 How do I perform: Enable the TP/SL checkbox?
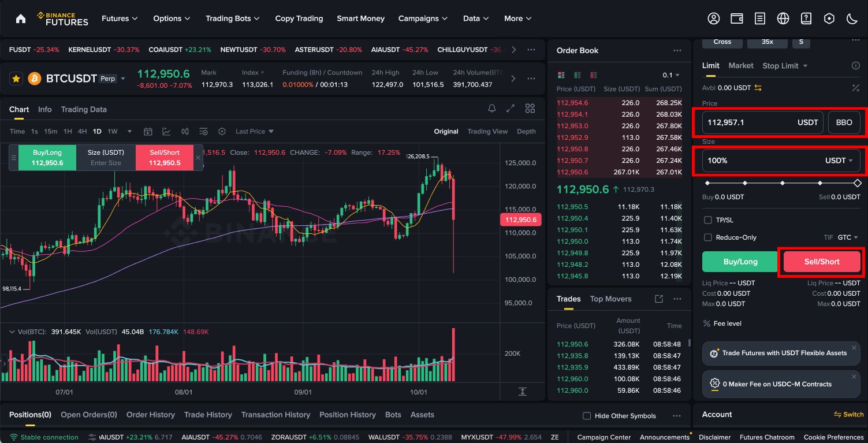(x=708, y=220)
